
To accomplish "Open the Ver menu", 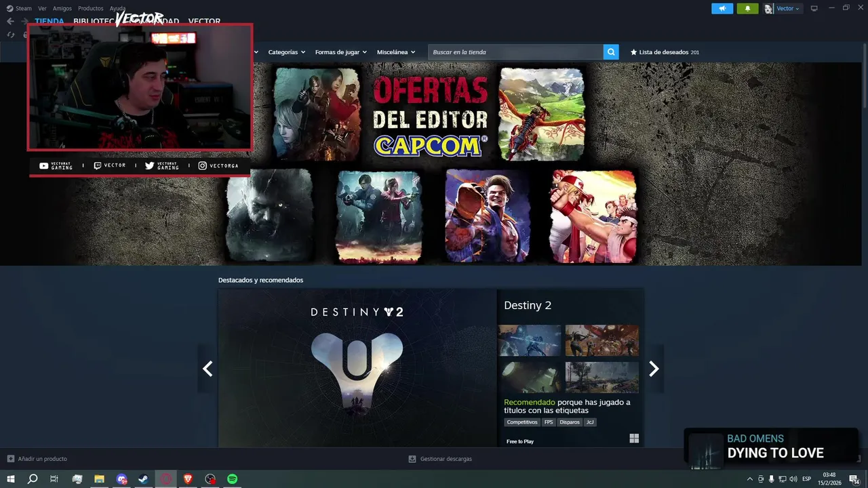I will point(43,8).
